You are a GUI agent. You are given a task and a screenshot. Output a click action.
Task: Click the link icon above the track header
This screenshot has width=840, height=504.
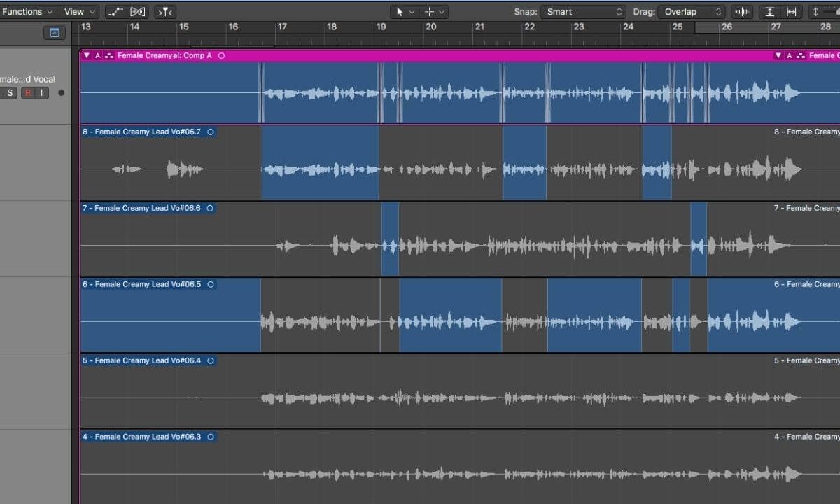pyautogui.click(x=55, y=32)
